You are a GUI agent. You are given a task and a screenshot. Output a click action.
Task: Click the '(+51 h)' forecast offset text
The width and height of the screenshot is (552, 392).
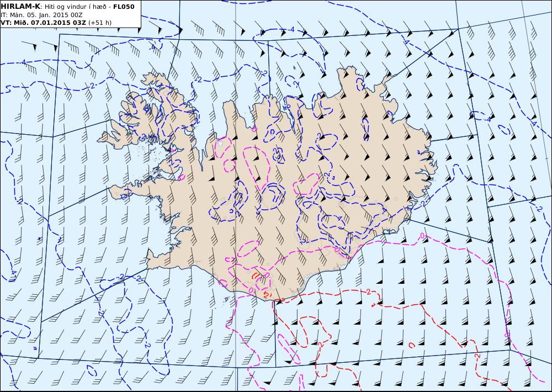point(99,23)
